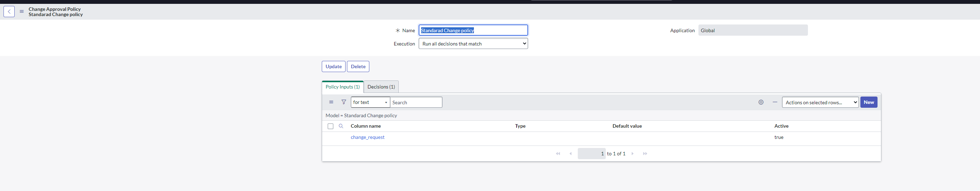
Task: Click the page number input field
Action: (591, 154)
